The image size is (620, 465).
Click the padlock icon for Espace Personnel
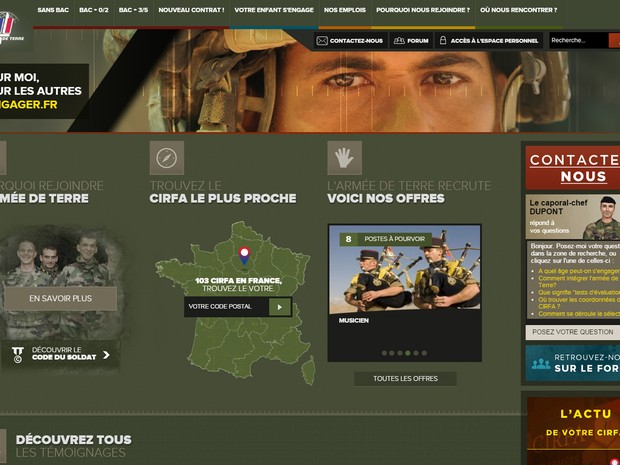point(442,41)
